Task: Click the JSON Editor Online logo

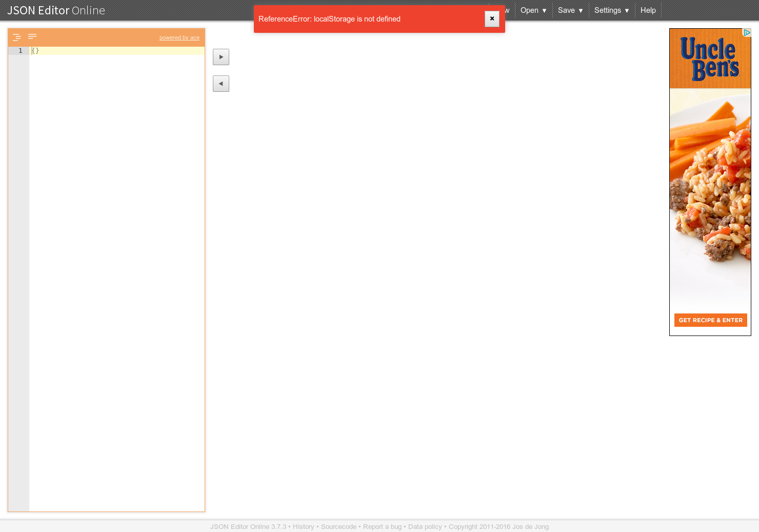Action: click(x=55, y=10)
